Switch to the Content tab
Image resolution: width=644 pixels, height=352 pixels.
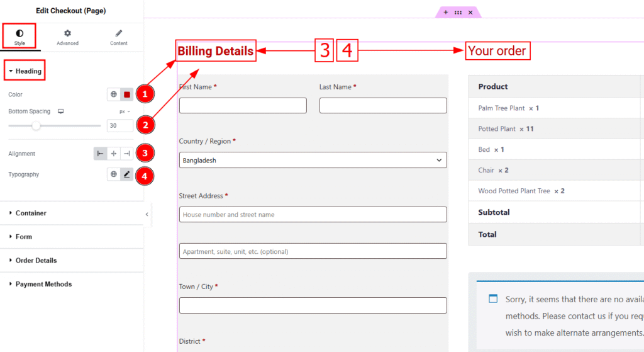coord(118,37)
